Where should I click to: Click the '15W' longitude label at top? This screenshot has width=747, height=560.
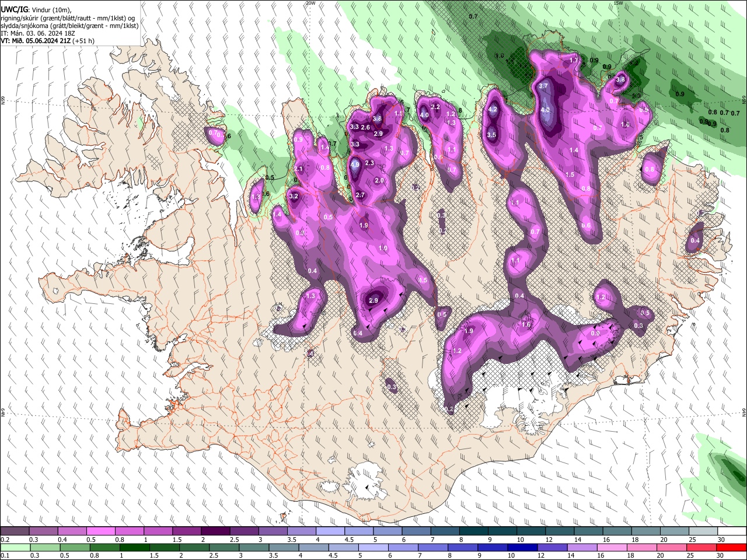(x=619, y=3)
